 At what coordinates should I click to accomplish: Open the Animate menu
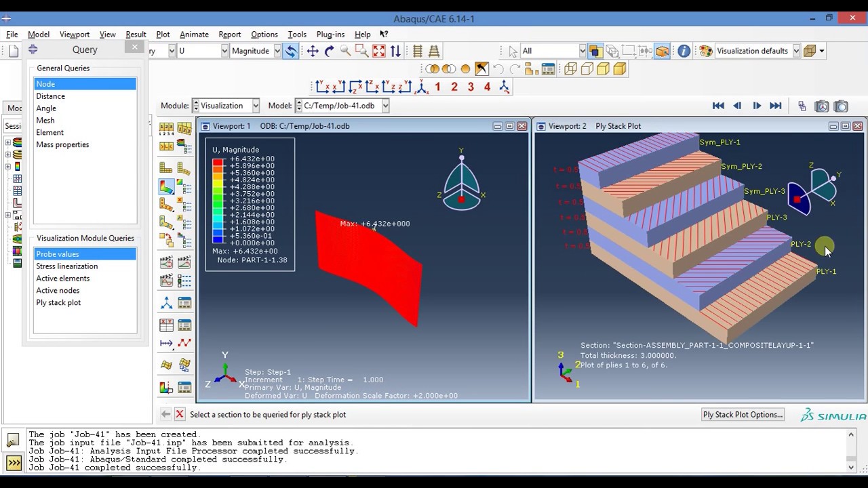coord(194,34)
